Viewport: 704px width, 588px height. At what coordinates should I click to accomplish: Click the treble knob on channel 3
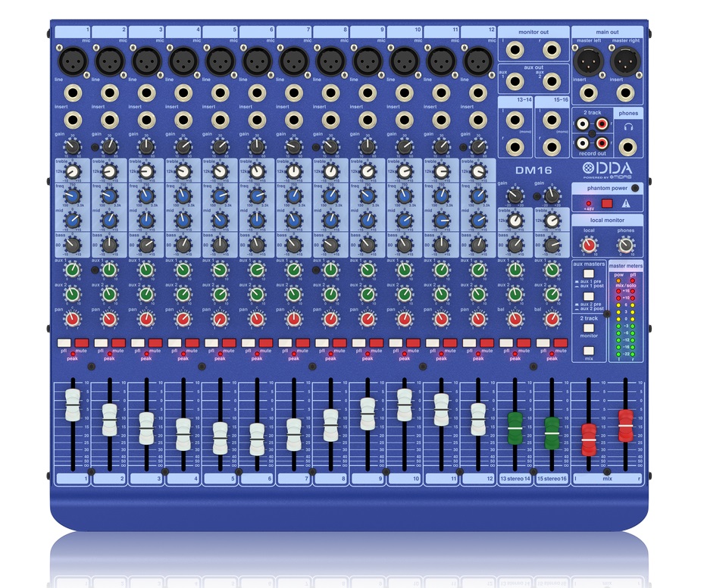click(146, 171)
